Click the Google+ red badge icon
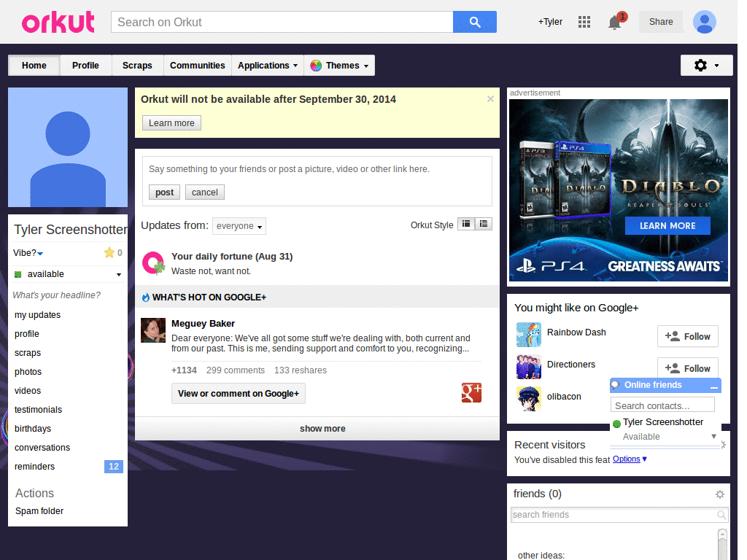Image resolution: width=747 pixels, height=560 pixels. (x=471, y=393)
